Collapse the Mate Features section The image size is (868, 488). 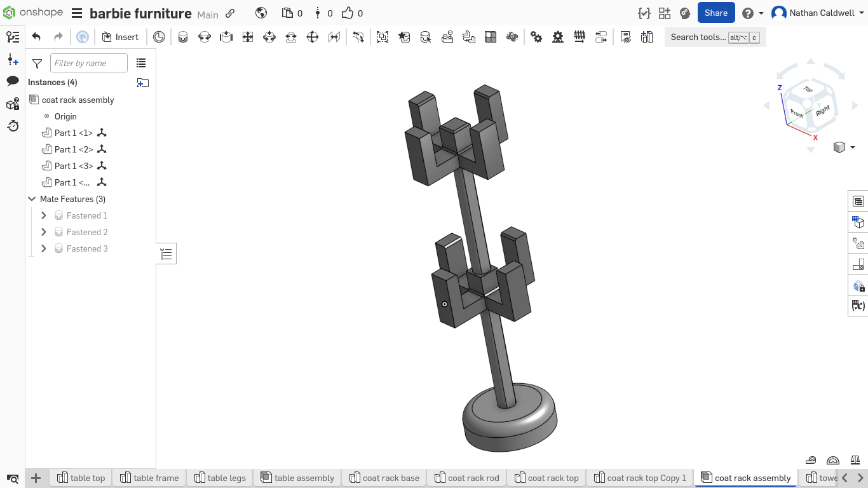tap(32, 199)
